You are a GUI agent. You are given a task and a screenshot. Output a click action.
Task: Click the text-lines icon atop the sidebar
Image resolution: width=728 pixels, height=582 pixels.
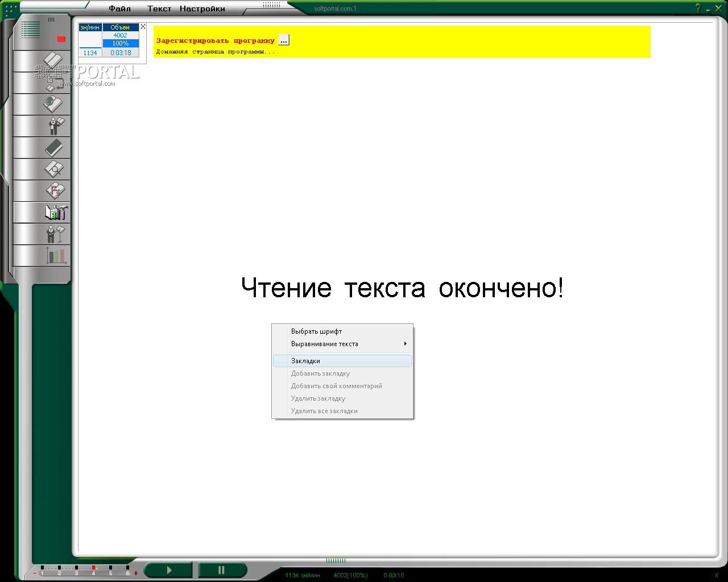[31, 30]
